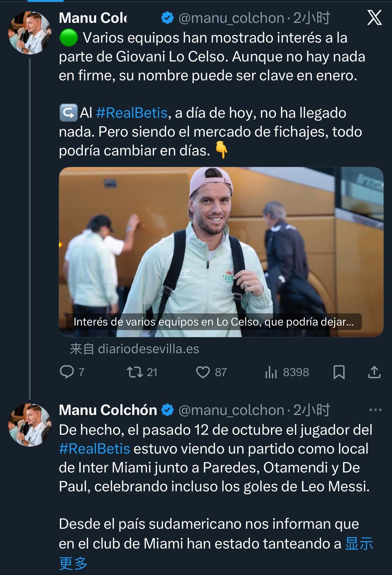Open Manu Colchón's avatar on second tweet
The image size is (392, 575).
click(x=29, y=425)
